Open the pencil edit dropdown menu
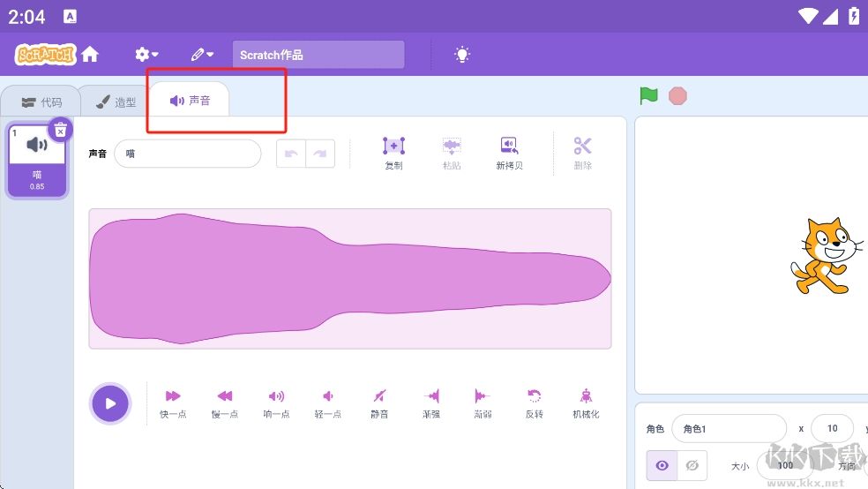868x489 pixels. coord(202,54)
